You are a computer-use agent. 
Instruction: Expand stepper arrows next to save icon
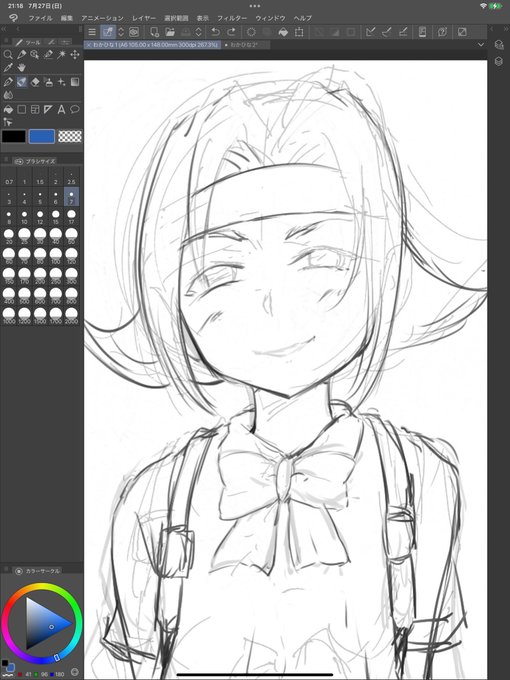tap(198, 32)
